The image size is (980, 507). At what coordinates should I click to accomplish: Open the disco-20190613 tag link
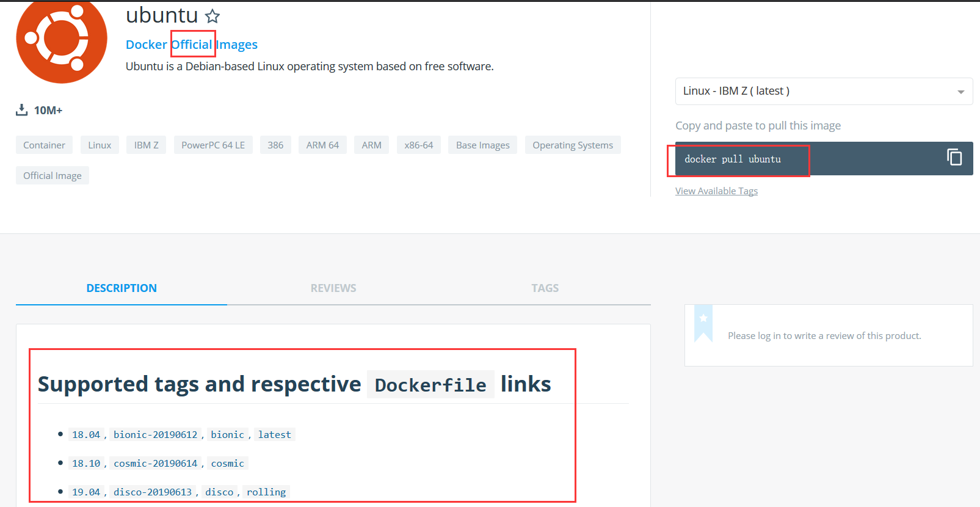point(153,492)
